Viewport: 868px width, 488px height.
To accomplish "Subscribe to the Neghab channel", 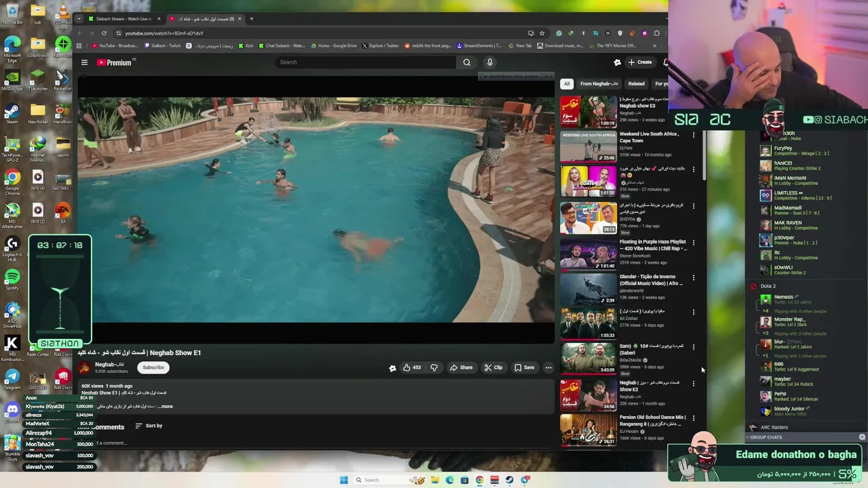I will 153,367.
